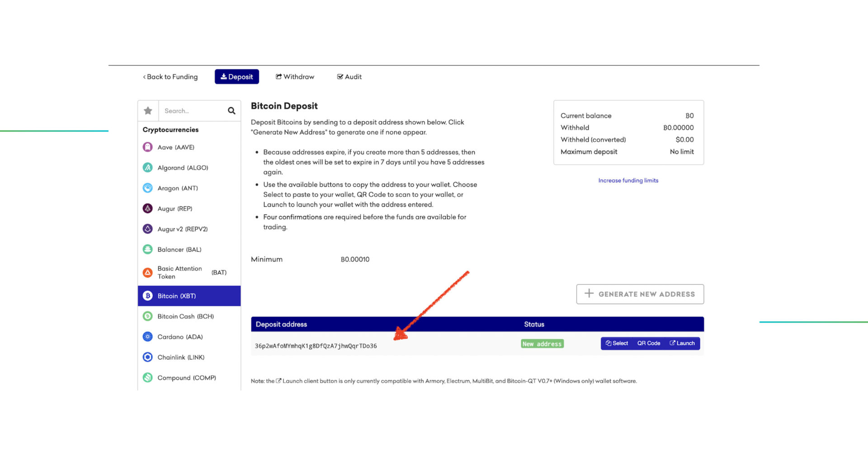This screenshot has width=868, height=456.
Task: Click the Launch wallet button
Action: (x=682, y=343)
